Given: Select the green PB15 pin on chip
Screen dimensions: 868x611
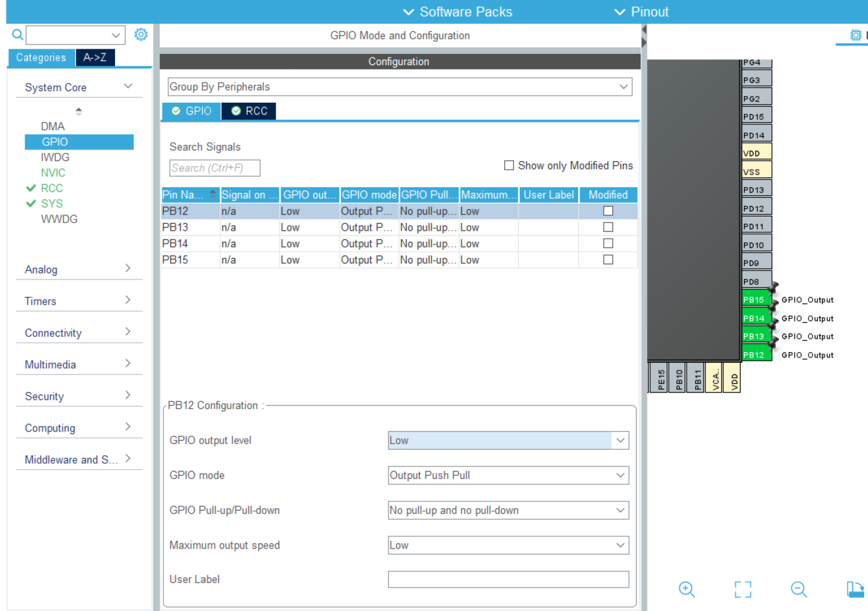Looking at the screenshot, I should pos(756,300).
